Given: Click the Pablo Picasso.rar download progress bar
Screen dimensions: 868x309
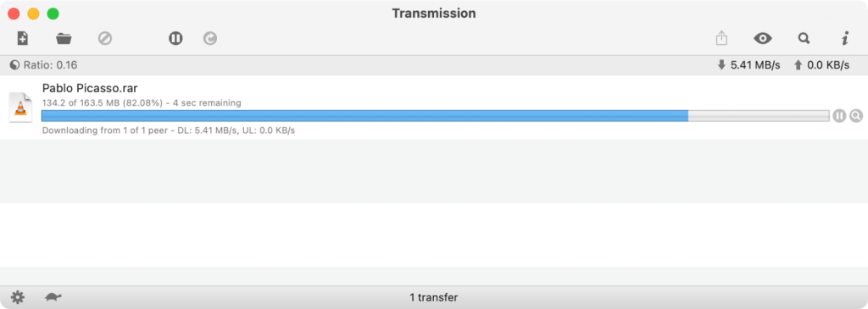Looking at the screenshot, I should (x=435, y=115).
